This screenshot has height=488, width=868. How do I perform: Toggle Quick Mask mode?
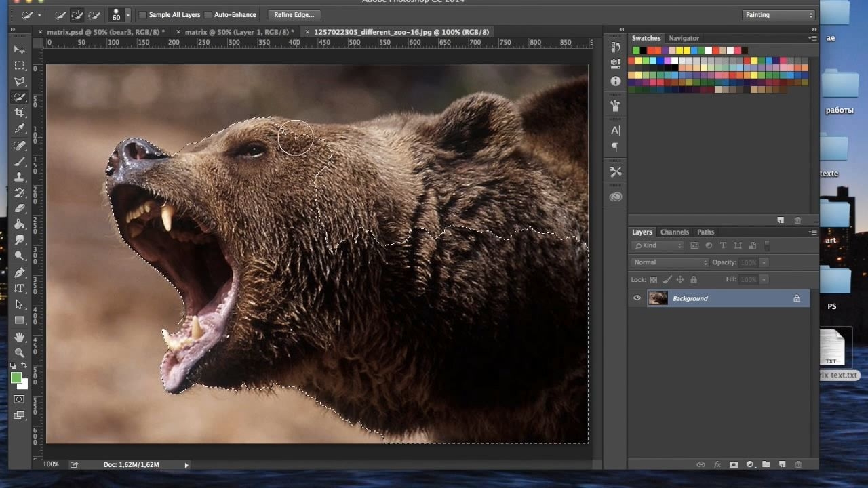click(19, 400)
